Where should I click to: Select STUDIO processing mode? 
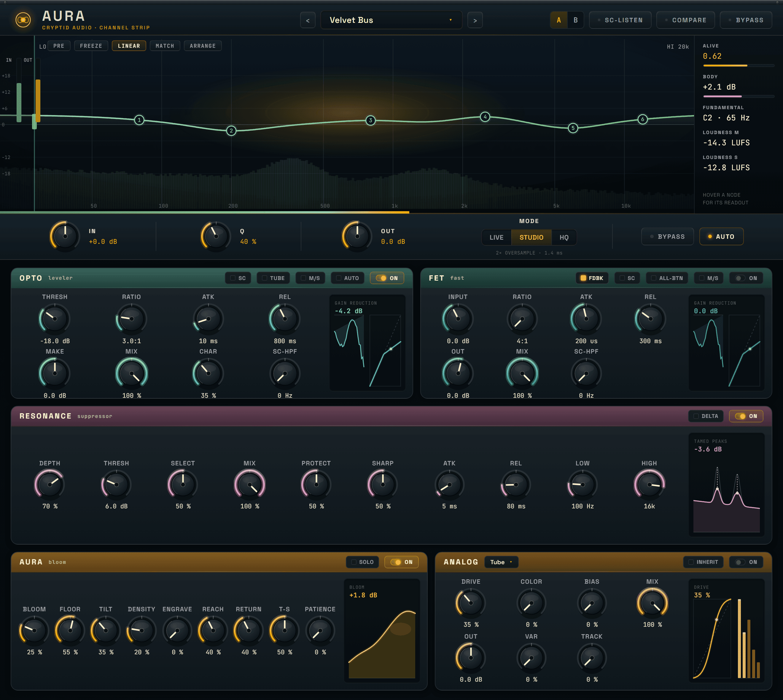[x=531, y=237]
